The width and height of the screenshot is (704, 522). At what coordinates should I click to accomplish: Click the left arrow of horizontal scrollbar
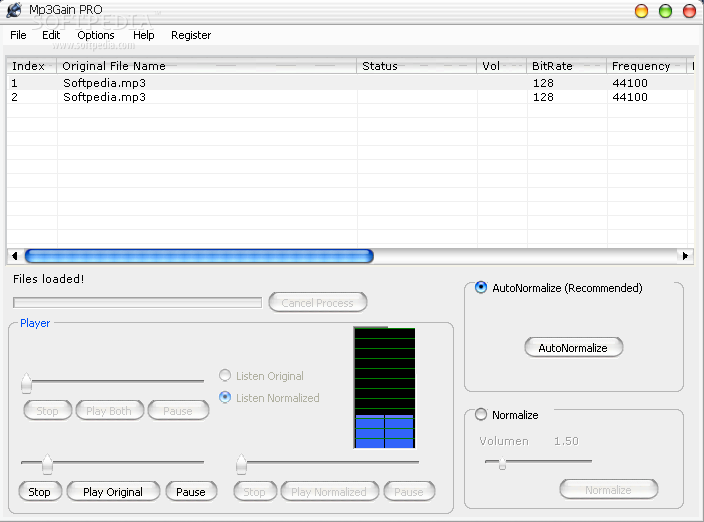[15, 256]
